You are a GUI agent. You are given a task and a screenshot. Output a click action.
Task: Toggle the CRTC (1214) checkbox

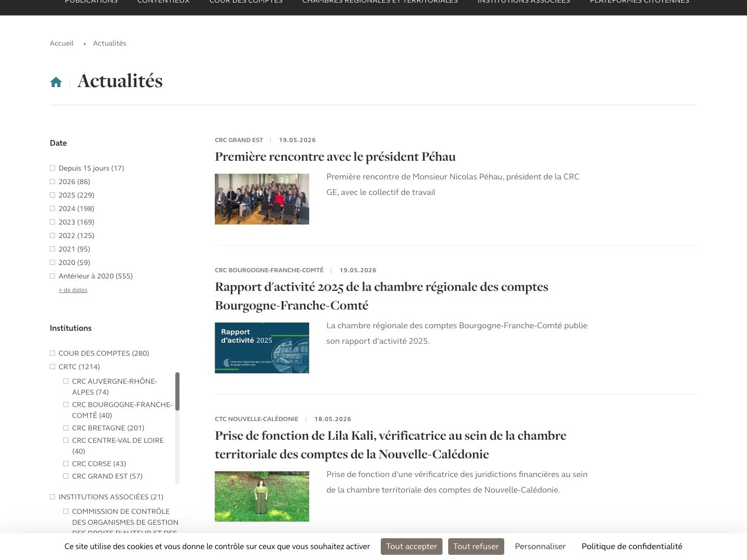[52, 367]
